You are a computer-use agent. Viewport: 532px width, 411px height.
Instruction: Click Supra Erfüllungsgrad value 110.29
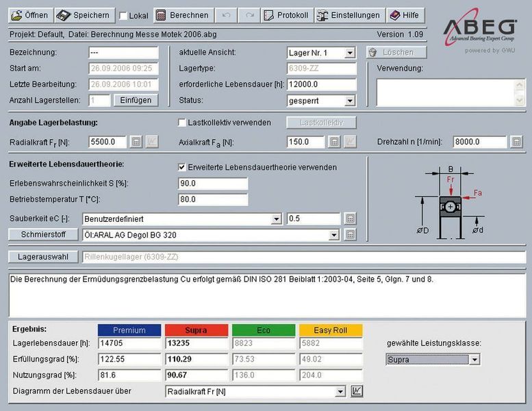click(197, 359)
